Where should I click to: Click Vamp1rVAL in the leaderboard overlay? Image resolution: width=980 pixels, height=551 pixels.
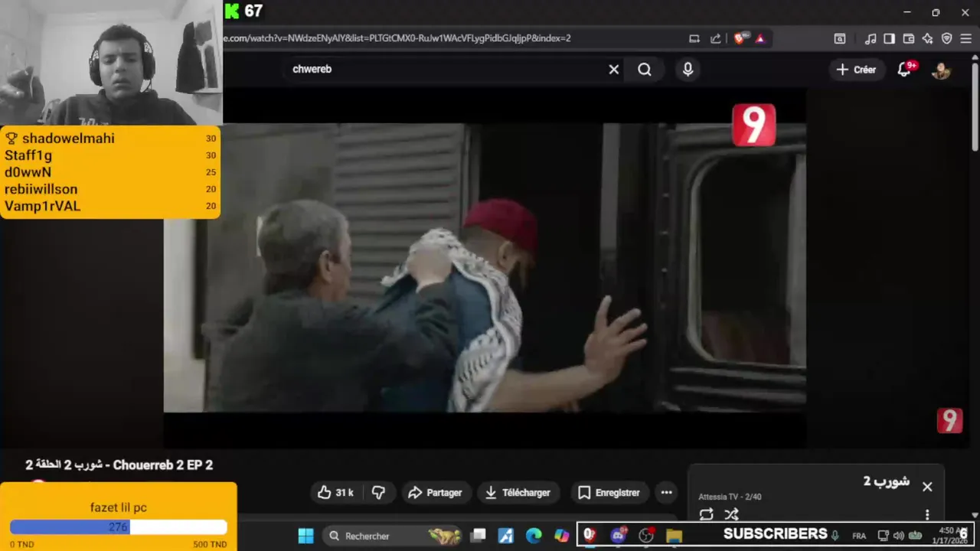click(42, 206)
